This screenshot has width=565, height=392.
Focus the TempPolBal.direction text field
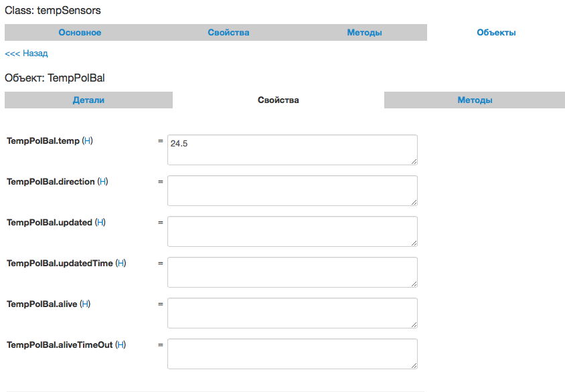coord(292,191)
